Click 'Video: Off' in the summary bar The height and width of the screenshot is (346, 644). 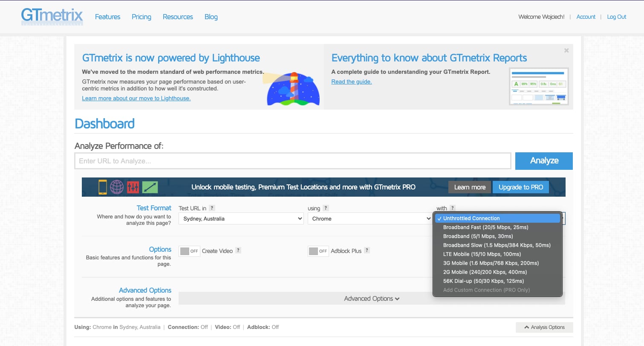pos(228,327)
